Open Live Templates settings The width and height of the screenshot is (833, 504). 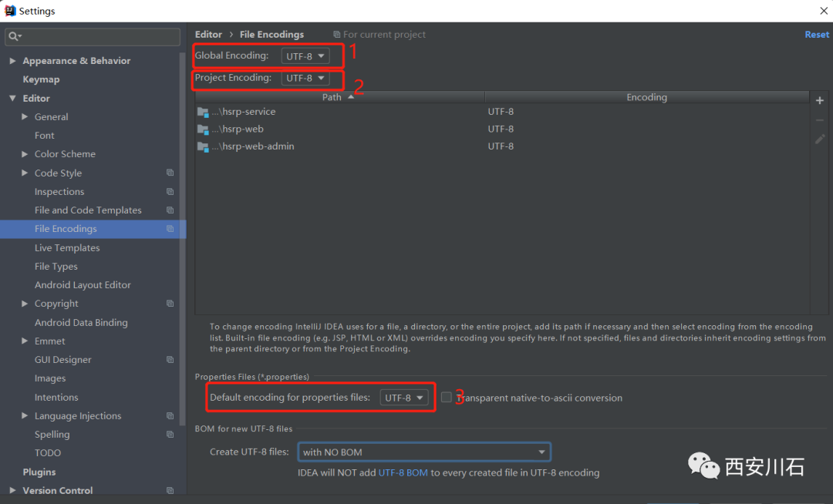point(67,247)
